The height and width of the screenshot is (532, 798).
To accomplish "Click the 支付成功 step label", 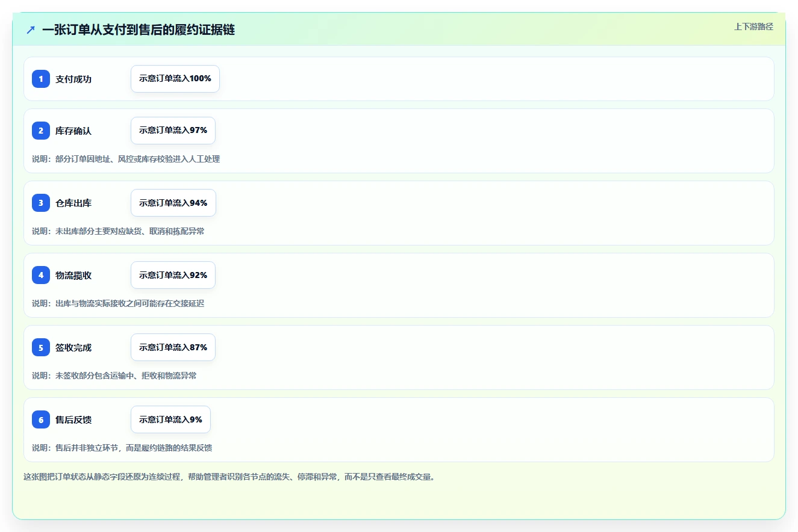I will pyautogui.click(x=73, y=79).
